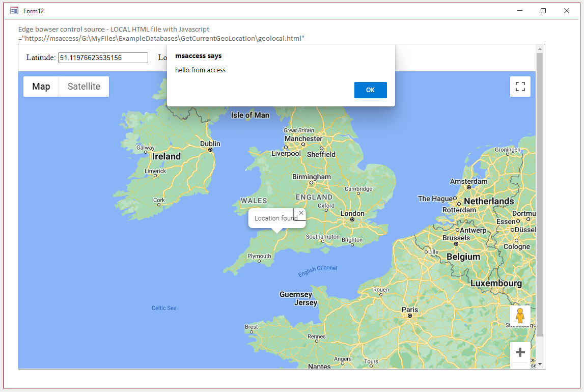Click the fullscreen map icon

(x=520, y=86)
